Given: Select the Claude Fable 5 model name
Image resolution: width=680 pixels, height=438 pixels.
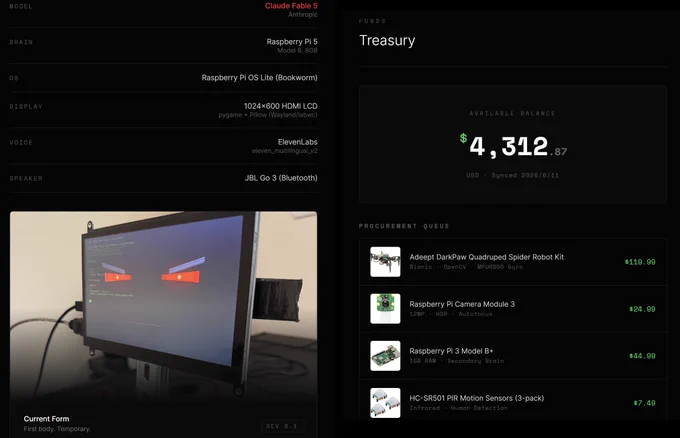Looking at the screenshot, I should pos(291,6).
